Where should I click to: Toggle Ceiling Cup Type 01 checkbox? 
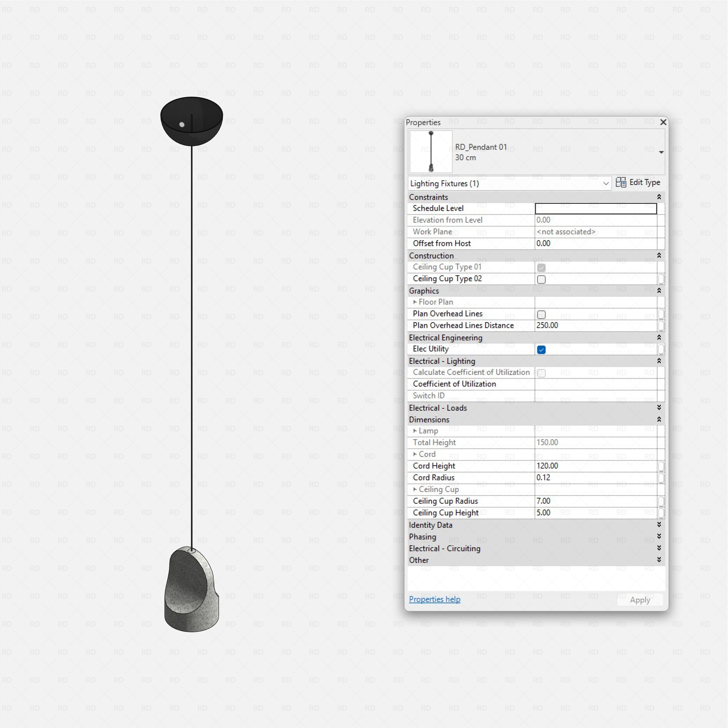pyautogui.click(x=541, y=268)
